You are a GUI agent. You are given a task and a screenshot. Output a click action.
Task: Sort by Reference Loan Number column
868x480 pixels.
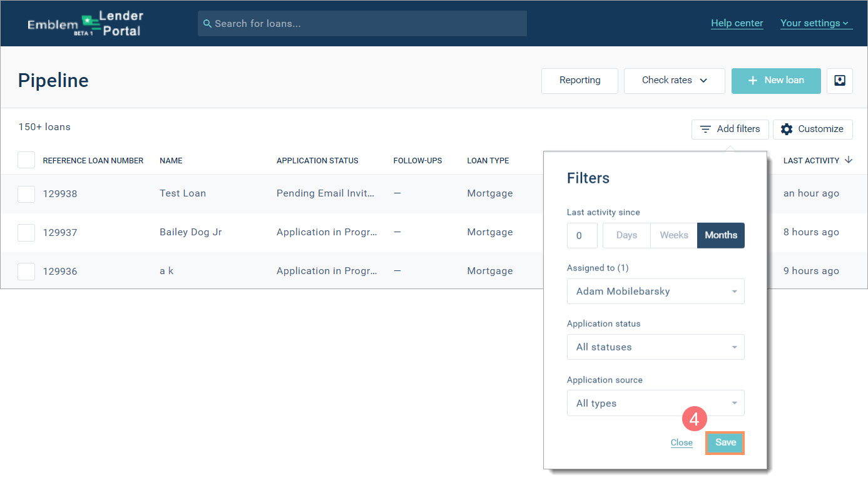click(x=93, y=161)
